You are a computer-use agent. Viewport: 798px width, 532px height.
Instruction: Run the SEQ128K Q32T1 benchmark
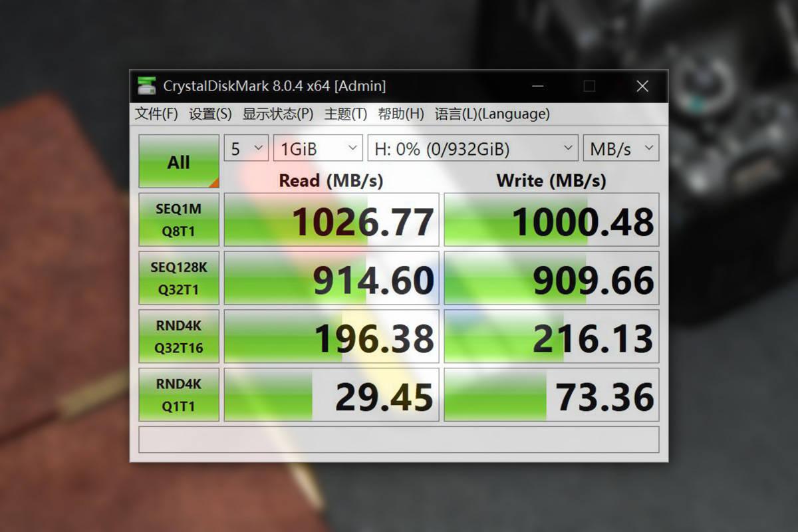pyautogui.click(x=178, y=277)
